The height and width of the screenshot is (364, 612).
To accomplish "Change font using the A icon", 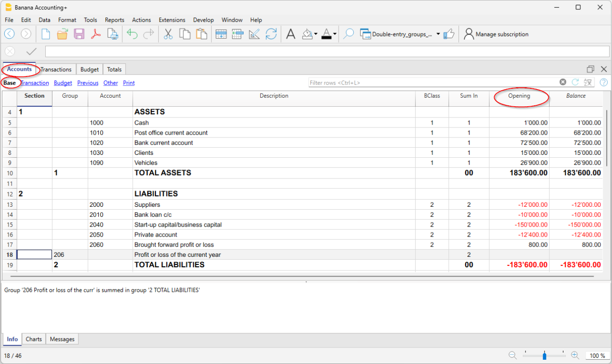I will (290, 34).
